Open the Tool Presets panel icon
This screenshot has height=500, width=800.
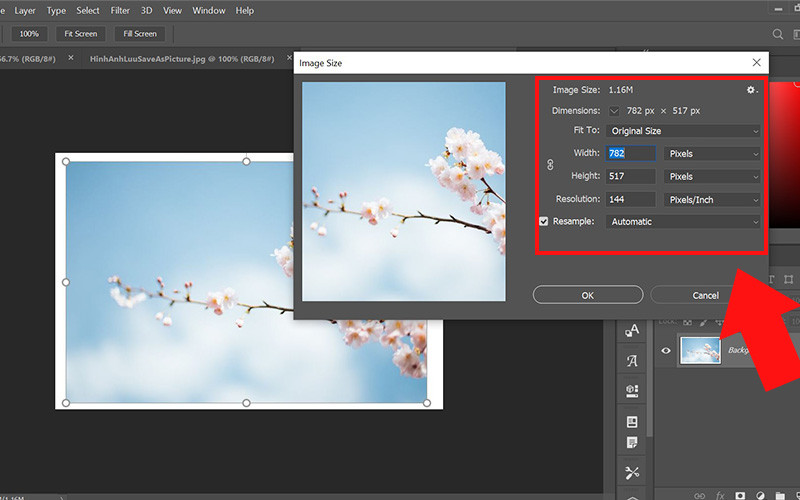(632, 473)
